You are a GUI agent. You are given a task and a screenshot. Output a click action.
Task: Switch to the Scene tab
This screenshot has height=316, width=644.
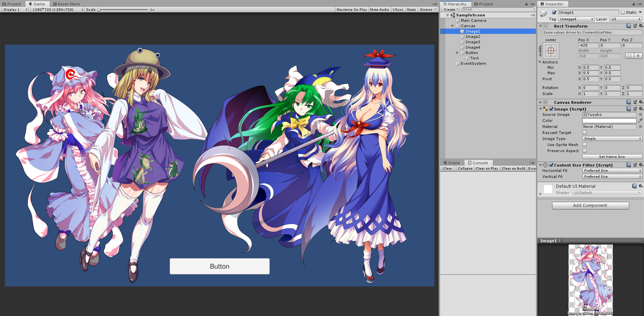coord(451,163)
